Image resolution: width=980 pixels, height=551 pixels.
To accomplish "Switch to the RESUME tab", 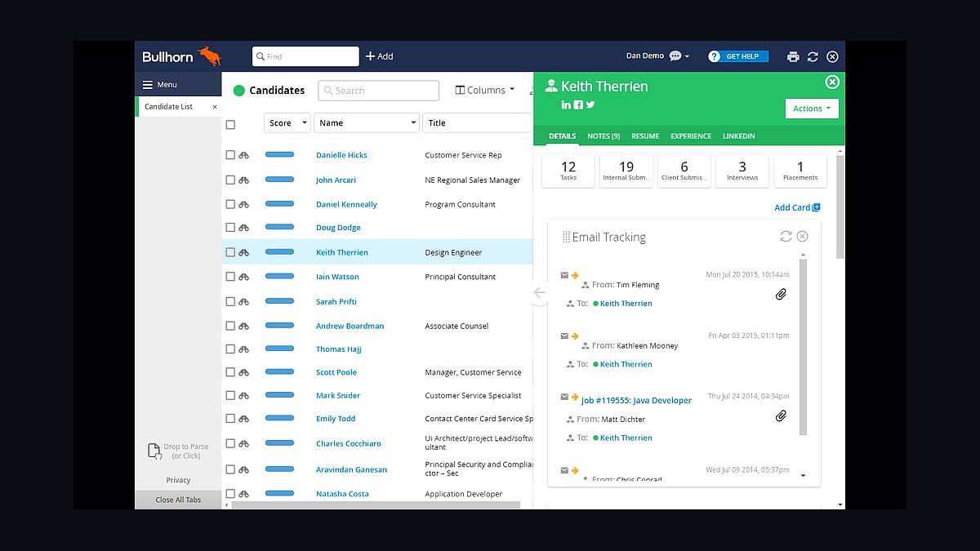I will [x=645, y=136].
